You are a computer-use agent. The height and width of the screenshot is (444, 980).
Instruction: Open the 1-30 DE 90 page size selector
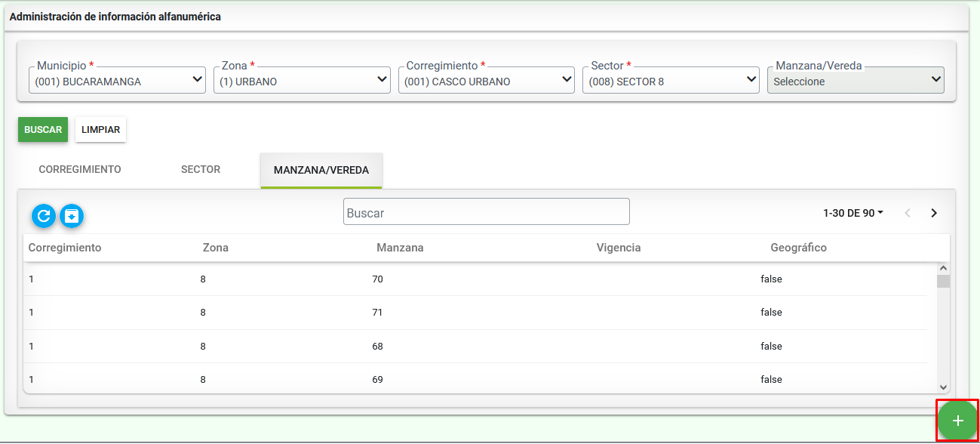(853, 213)
